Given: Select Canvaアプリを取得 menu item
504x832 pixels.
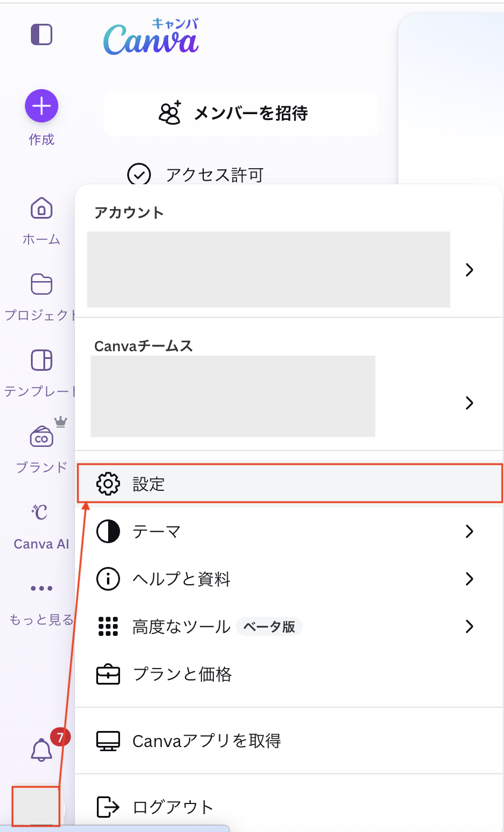Looking at the screenshot, I should pos(289,740).
